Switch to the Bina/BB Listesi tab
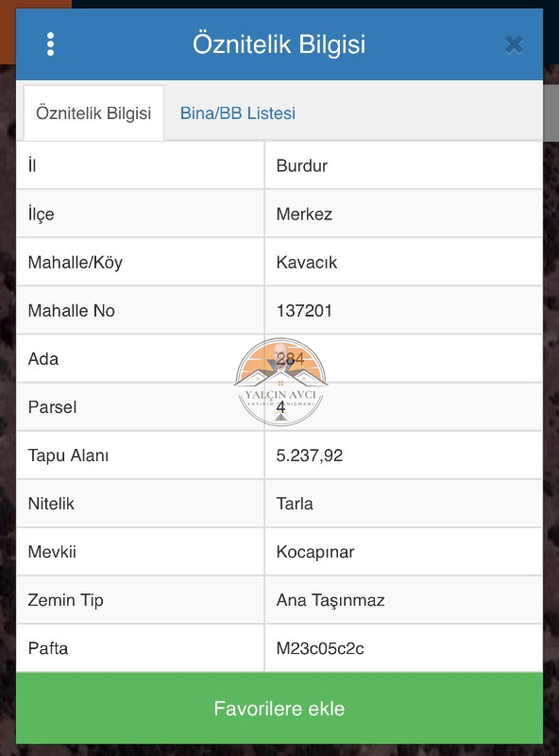This screenshot has height=756, width=559. (238, 113)
